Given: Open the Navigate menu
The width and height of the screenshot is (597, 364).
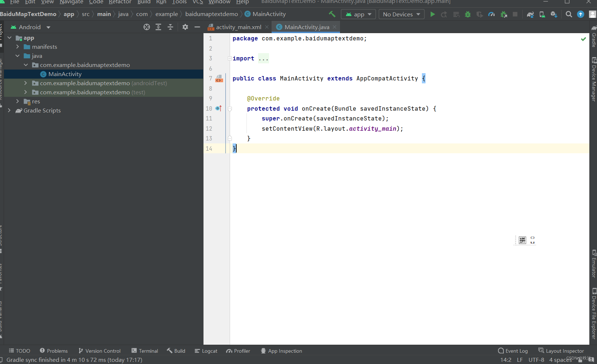Looking at the screenshot, I should (x=71, y=2).
